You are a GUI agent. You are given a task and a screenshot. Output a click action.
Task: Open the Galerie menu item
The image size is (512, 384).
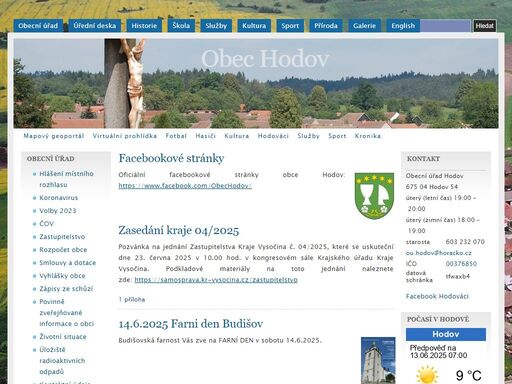point(364,26)
